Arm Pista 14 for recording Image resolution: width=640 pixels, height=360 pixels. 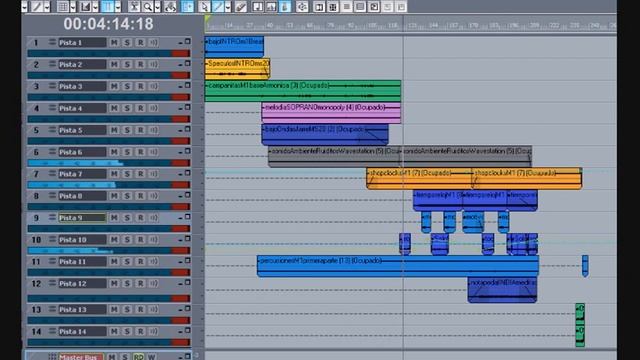140,331
